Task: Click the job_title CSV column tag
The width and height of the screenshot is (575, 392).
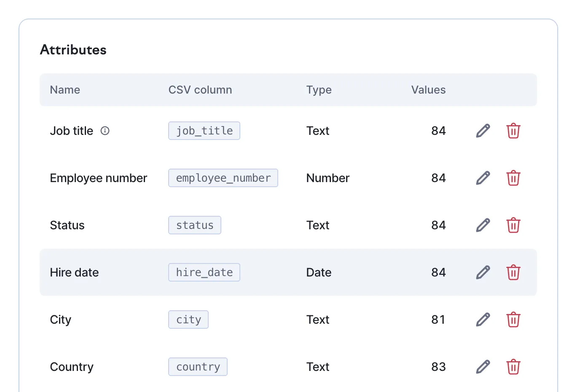Action: [x=204, y=131]
